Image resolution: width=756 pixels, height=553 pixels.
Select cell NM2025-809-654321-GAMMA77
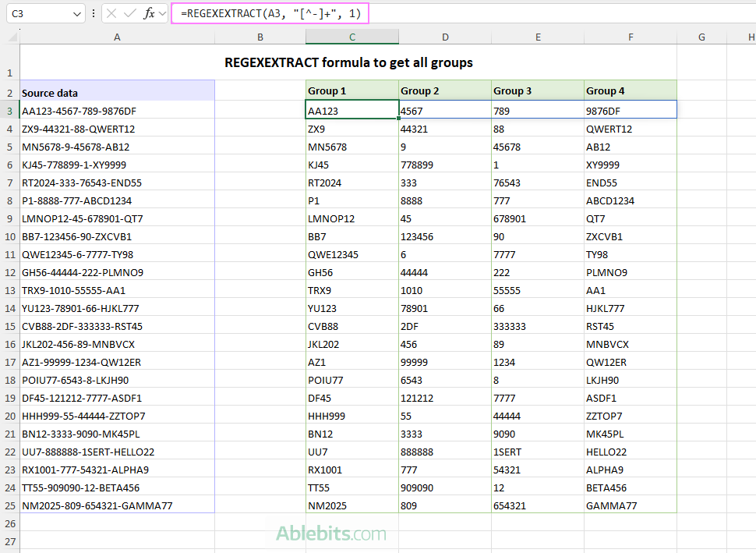(x=117, y=505)
